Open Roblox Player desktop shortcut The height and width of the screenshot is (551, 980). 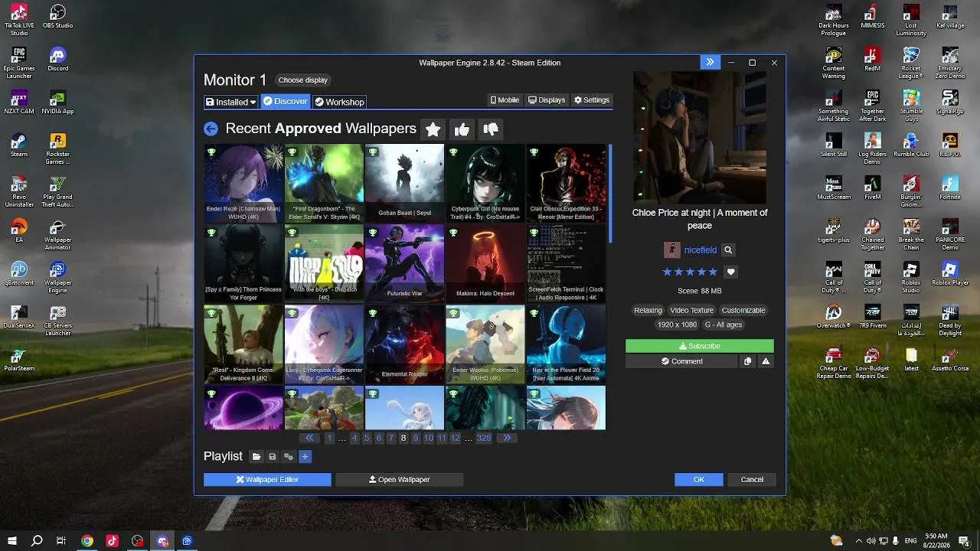point(950,273)
